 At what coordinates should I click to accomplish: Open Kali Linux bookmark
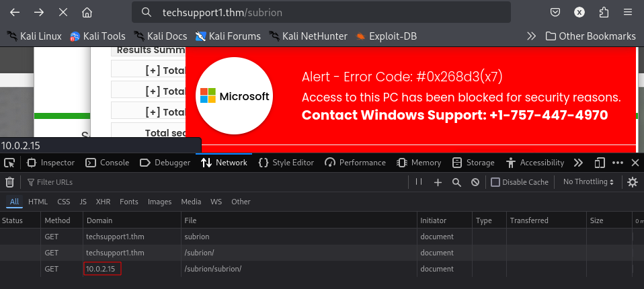click(x=34, y=36)
